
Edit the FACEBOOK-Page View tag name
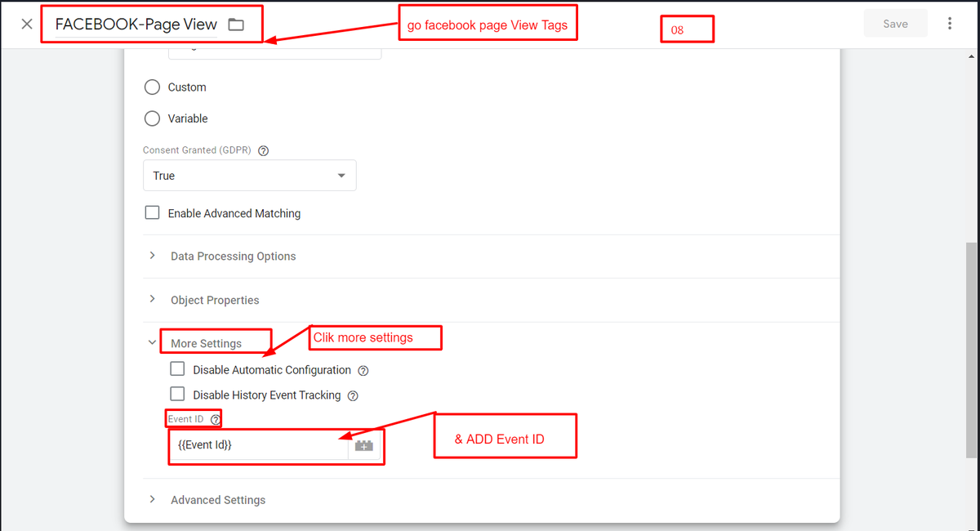point(136,25)
